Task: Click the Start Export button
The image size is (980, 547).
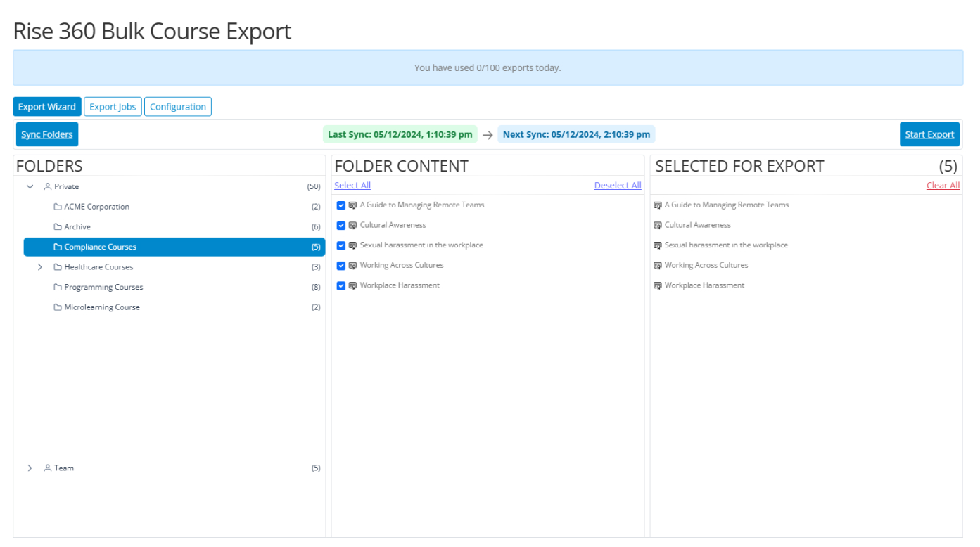Action: tap(929, 134)
